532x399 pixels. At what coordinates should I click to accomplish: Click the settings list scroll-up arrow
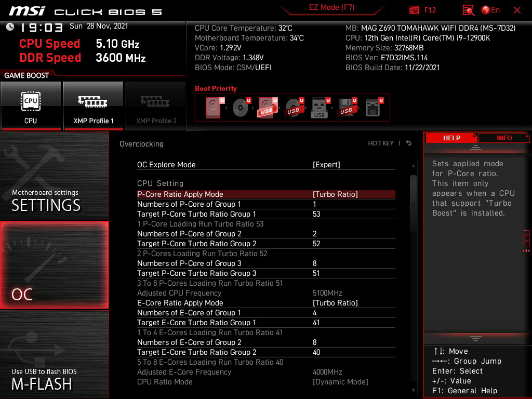click(413, 166)
